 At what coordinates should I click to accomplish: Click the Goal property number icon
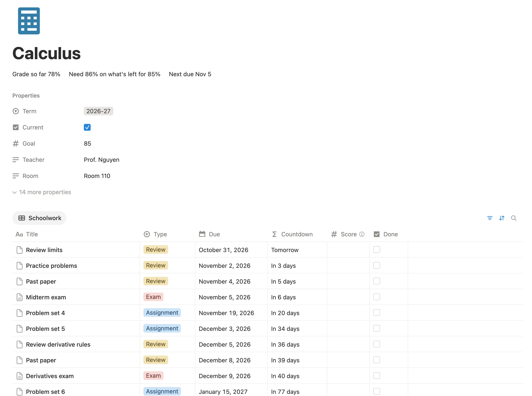pos(16,143)
